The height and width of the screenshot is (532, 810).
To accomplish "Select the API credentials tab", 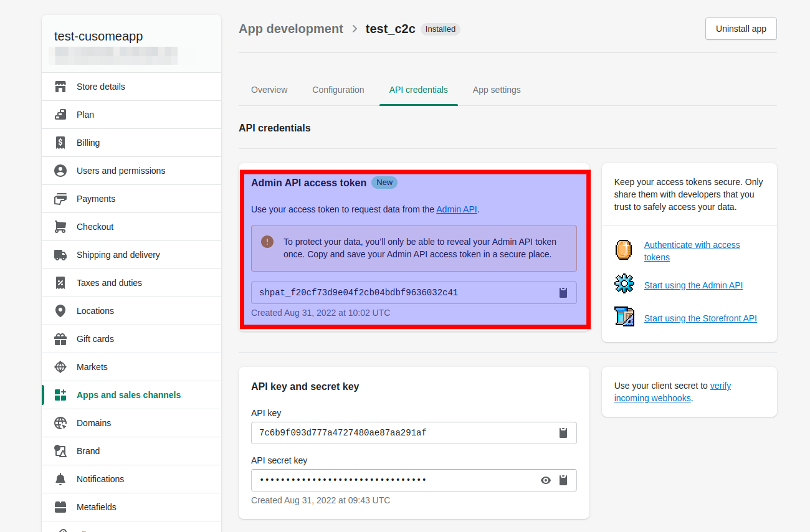I will pos(419,90).
